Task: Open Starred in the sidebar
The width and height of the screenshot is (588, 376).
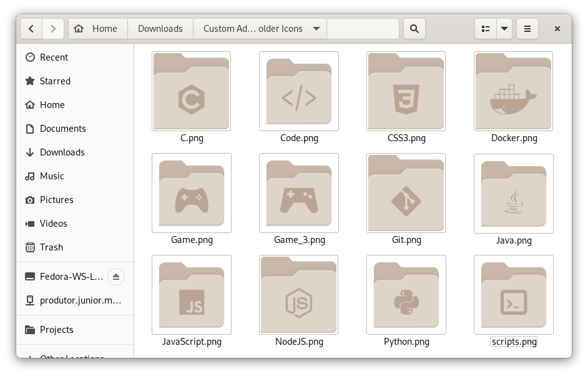Action: coord(75,81)
